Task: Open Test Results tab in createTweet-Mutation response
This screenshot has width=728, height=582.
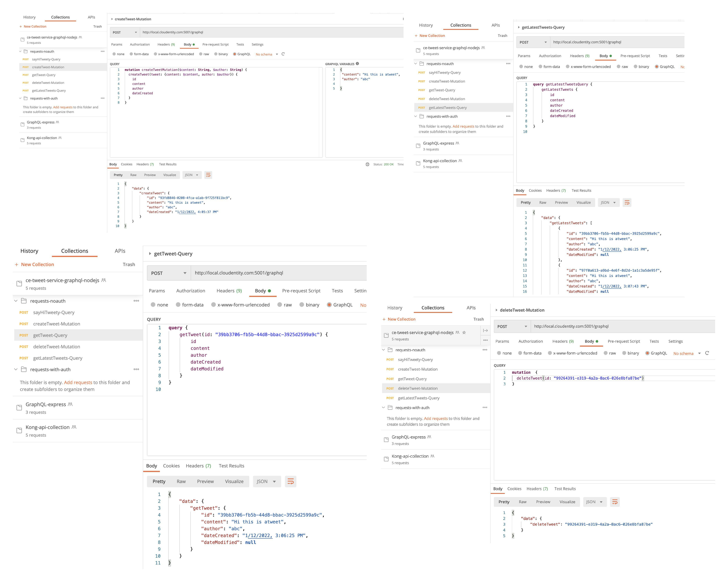Action: 168,164
